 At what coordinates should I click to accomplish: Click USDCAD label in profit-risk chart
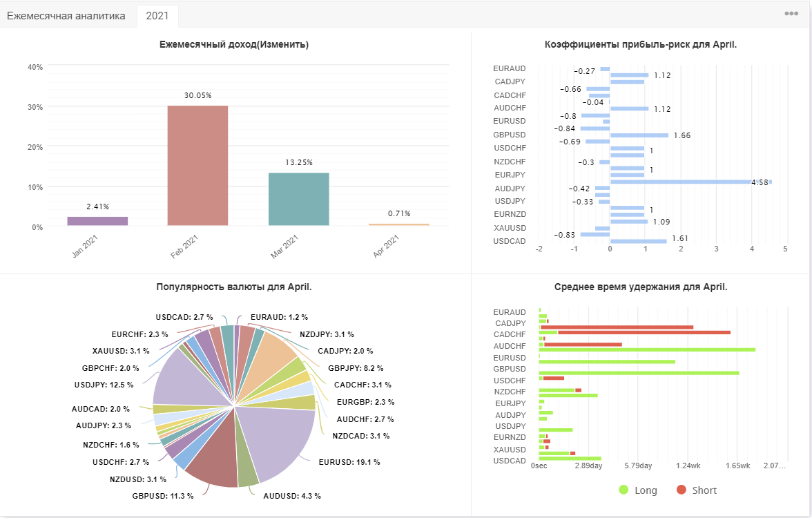tap(509, 242)
